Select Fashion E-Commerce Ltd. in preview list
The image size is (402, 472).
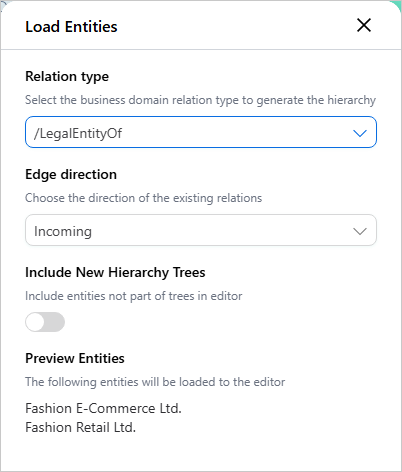(x=103, y=408)
